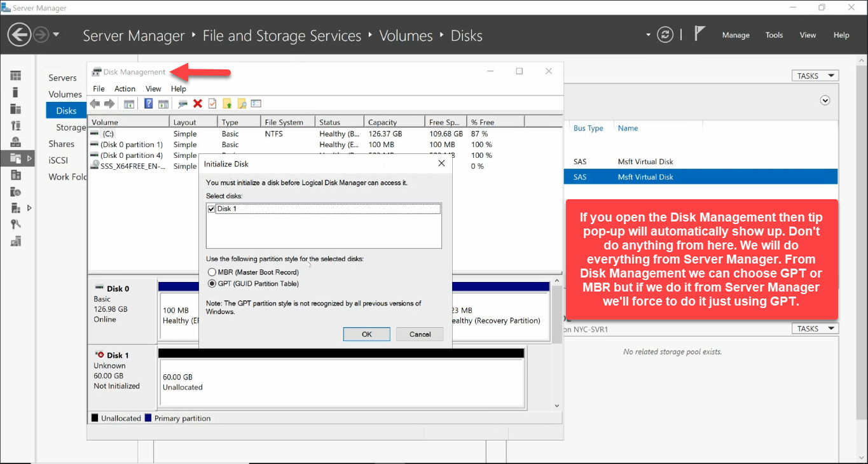Open the Tools menu in Server Manager

774,35
